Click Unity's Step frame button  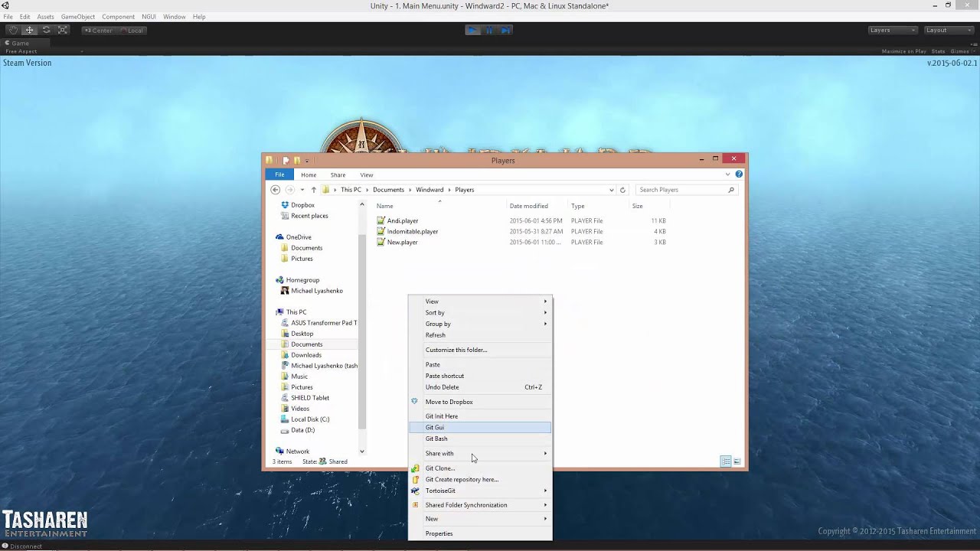(506, 30)
